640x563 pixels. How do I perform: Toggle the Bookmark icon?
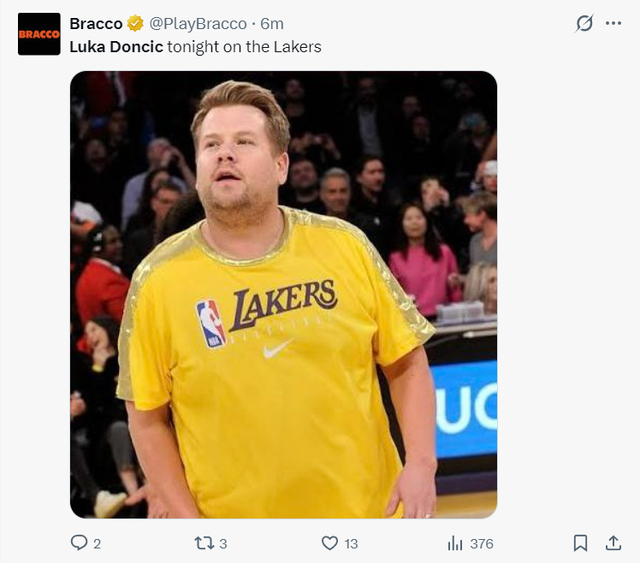580,543
